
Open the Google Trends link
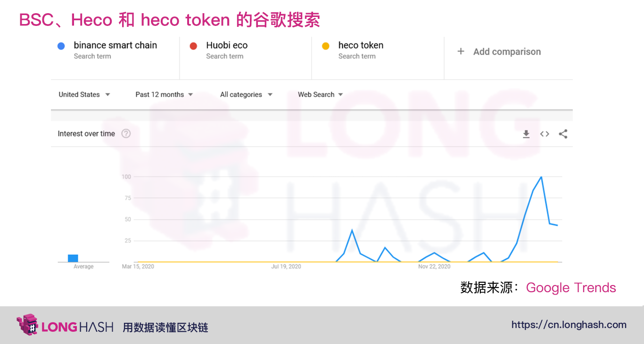coord(571,287)
